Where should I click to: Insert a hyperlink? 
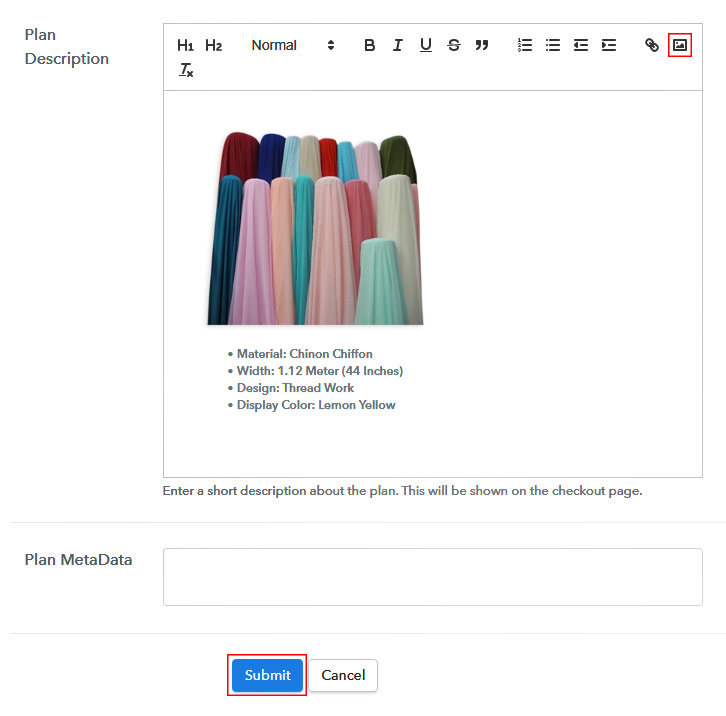652,45
